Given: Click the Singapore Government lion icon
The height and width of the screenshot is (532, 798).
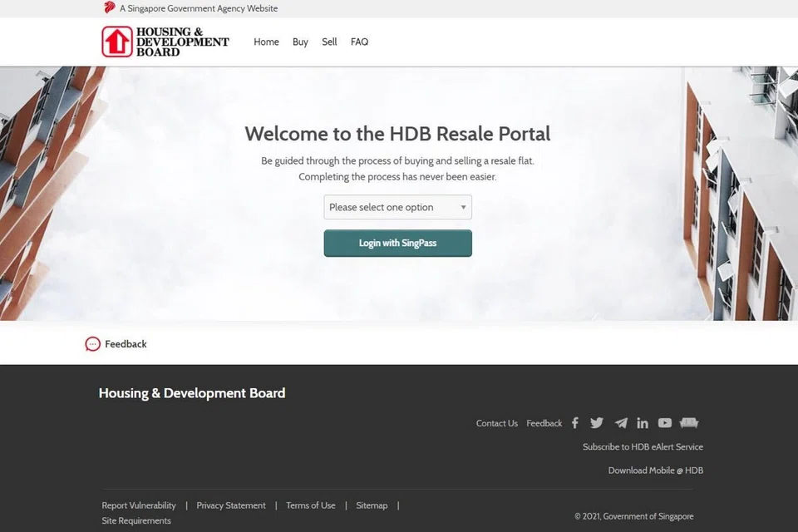Looking at the screenshot, I should (x=110, y=8).
